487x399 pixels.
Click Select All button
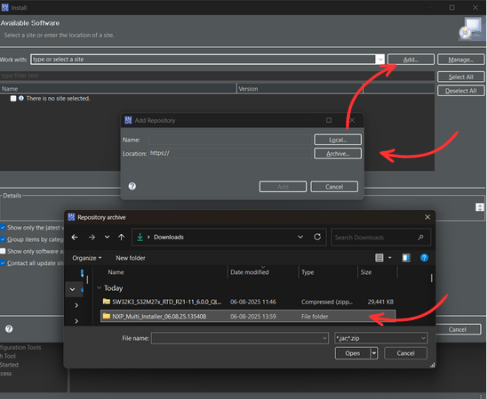click(x=461, y=77)
